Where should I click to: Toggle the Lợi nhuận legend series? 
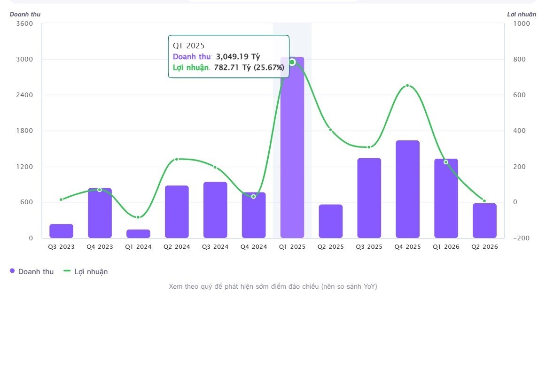(86, 272)
